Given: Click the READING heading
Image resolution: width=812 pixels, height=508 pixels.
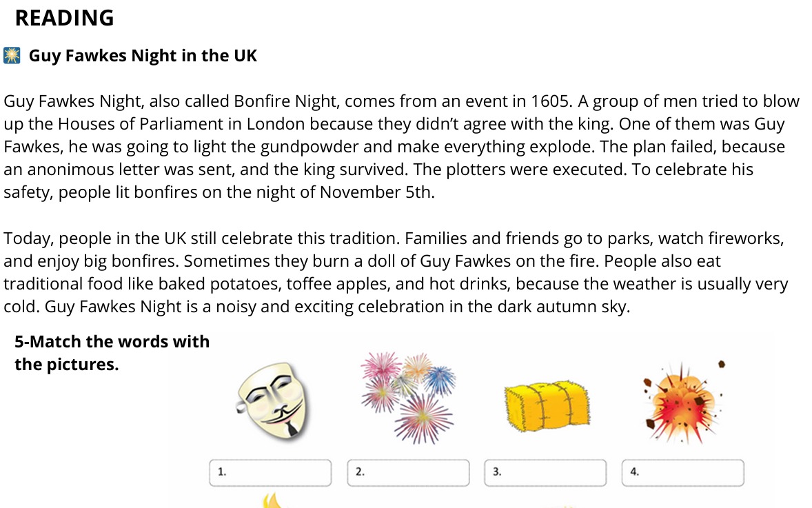Looking at the screenshot, I should (64, 18).
